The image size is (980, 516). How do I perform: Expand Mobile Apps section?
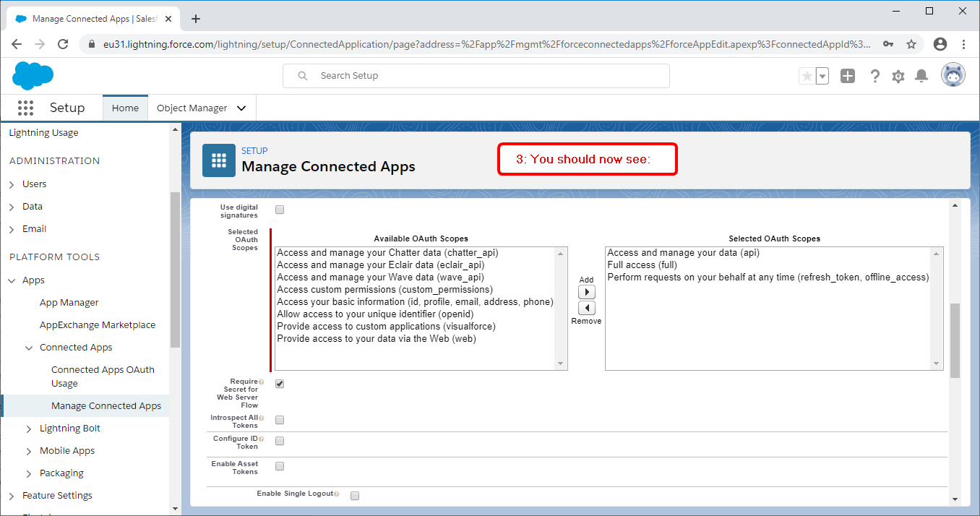[x=29, y=451]
